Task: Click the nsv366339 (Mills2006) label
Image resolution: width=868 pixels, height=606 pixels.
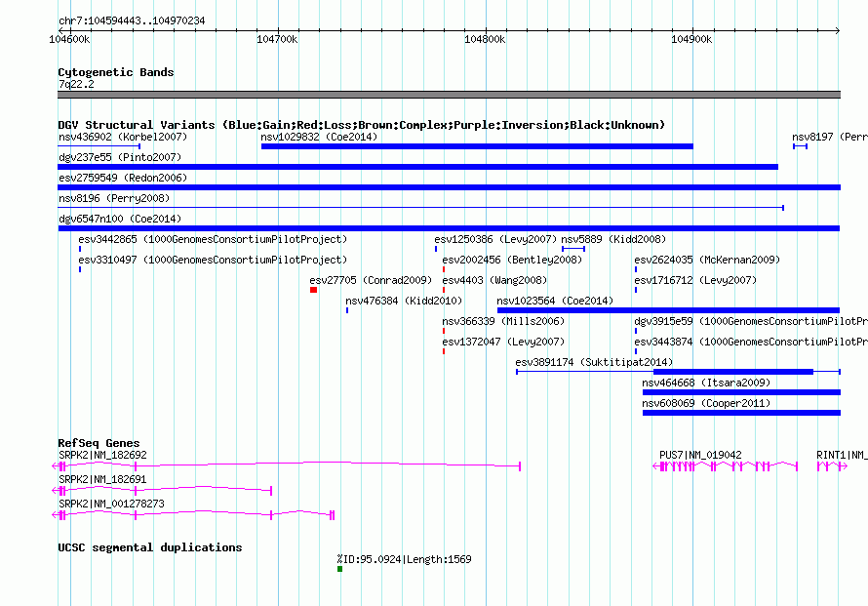Action: point(503,321)
